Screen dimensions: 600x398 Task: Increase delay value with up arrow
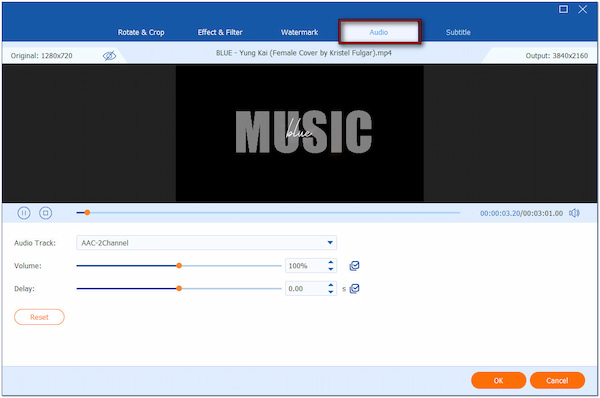coord(331,285)
